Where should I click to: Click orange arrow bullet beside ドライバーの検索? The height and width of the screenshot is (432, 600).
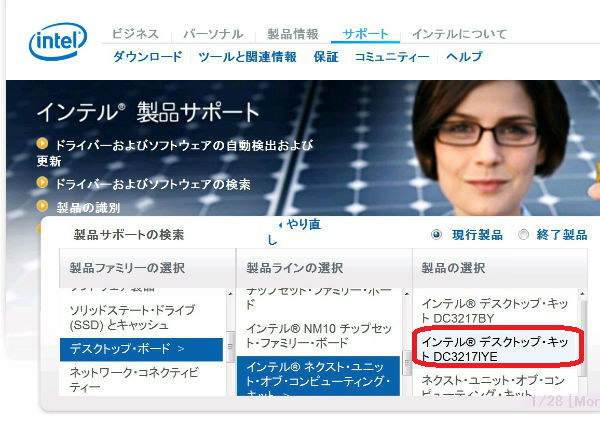[42, 183]
